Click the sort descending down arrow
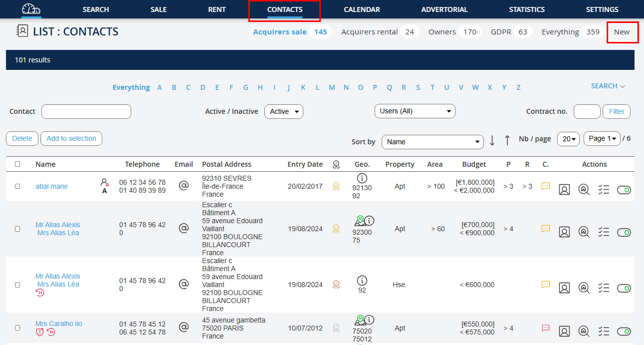 492,141
